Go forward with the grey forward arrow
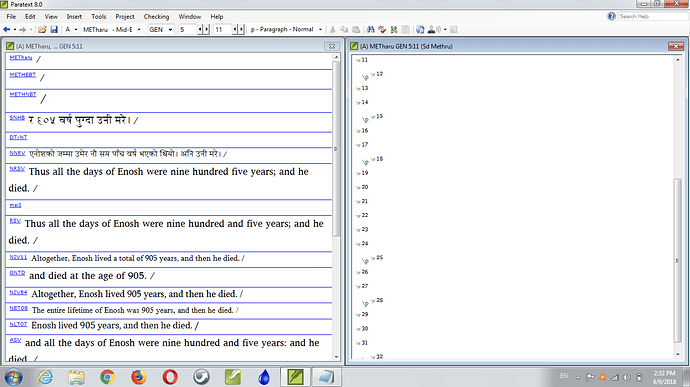The height and width of the screenshot is (387, 690). pos(22,29)
